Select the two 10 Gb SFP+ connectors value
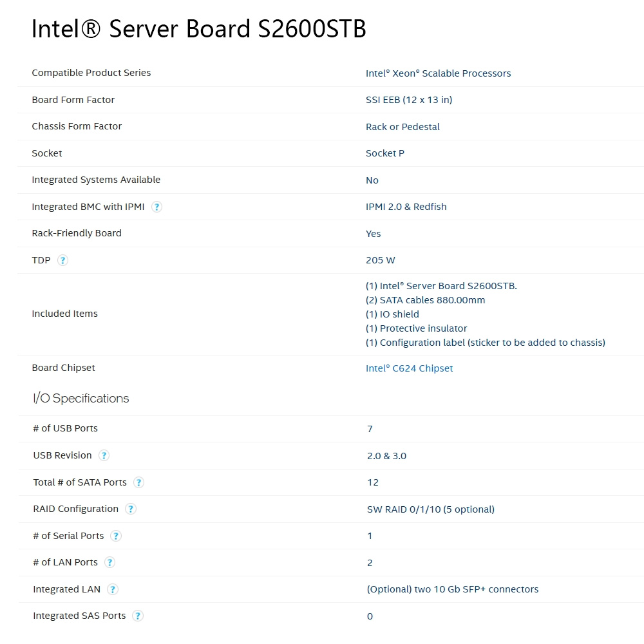 coord(476,589)
